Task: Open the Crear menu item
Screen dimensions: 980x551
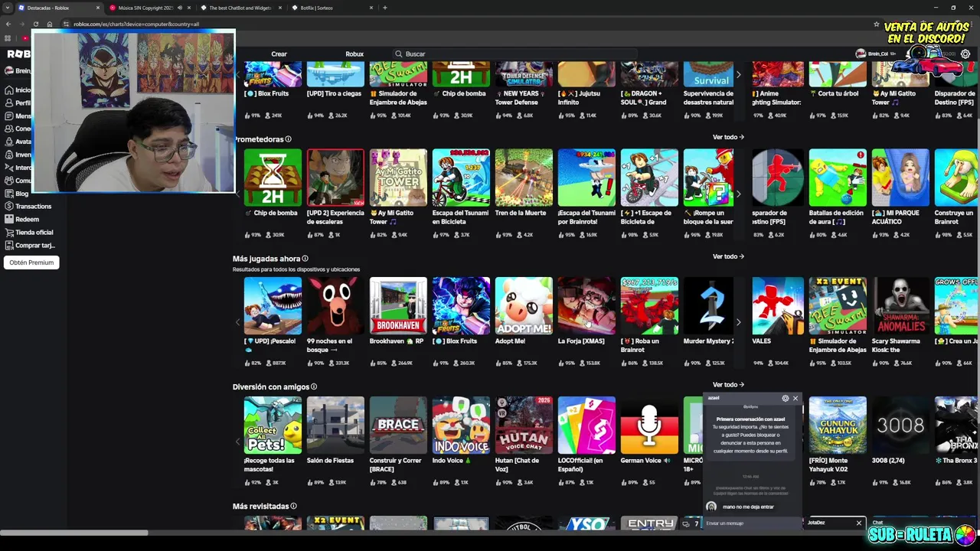Action: coord(279,54)
